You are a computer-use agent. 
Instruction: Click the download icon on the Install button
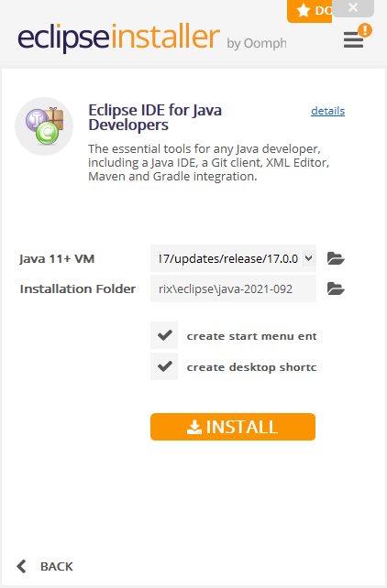pyautogui.click(x=194, y=427)
